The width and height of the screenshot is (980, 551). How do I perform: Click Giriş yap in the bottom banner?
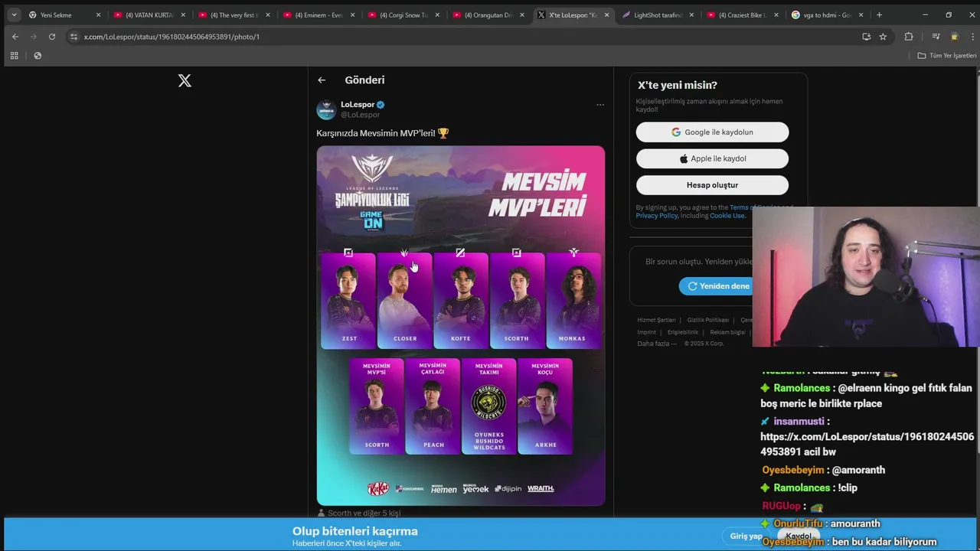[x=745, y=536]
